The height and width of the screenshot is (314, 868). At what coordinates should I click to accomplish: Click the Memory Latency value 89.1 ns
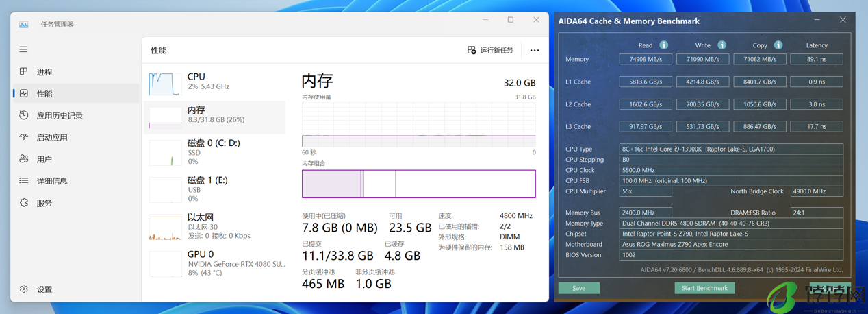click(x=817, y=60)
